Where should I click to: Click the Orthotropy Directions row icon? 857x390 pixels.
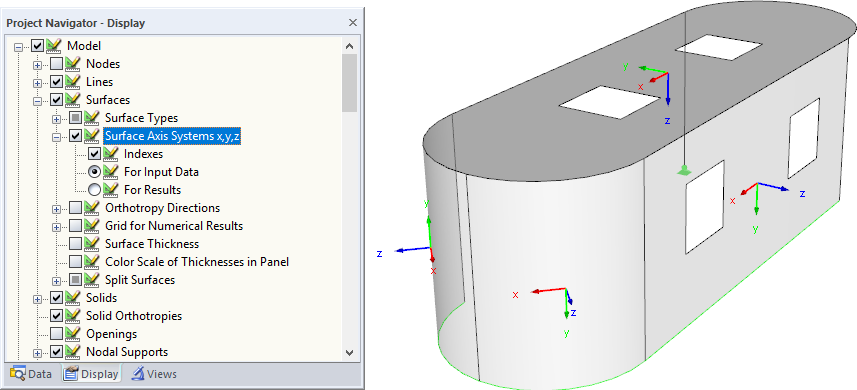tap(92, 208)
